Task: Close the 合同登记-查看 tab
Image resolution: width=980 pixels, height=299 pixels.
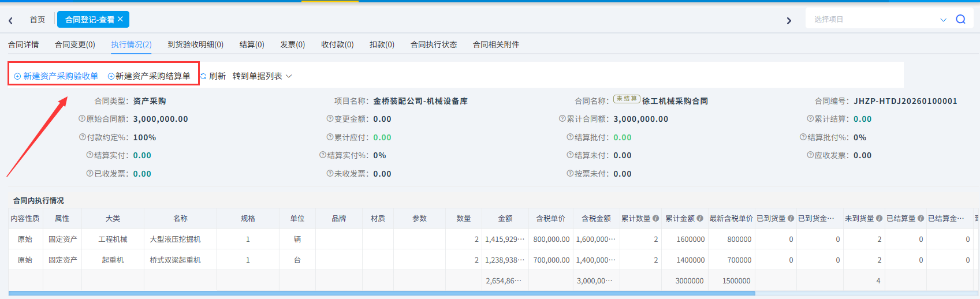Action: [120, 19]
